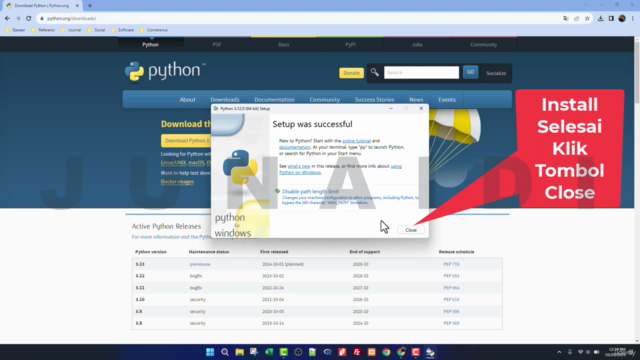Show hidden system tray icons
The height and width of the screenshot is (360, 640).
(x=559, y=352)
